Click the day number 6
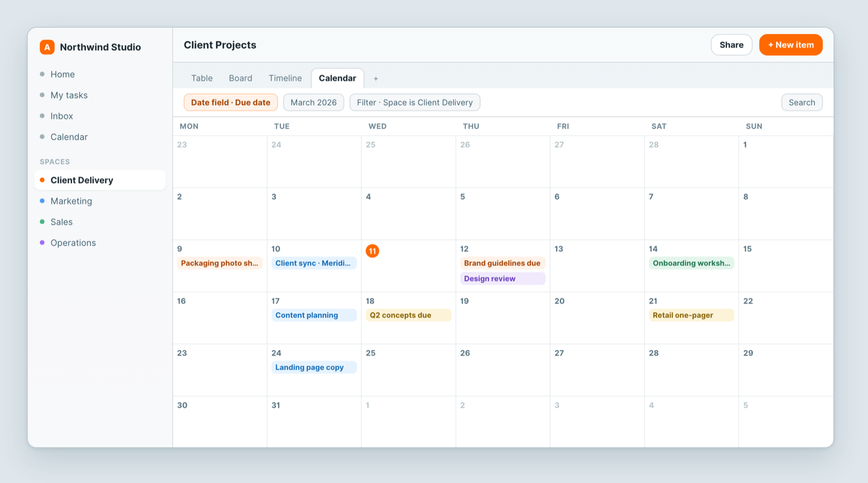 coord(557,197)
